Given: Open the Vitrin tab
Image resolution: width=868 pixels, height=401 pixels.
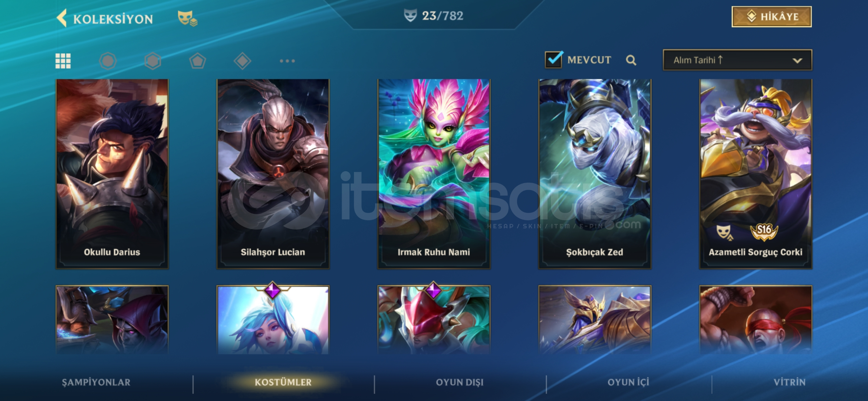Looking at the screenshot, I should 789,382.
